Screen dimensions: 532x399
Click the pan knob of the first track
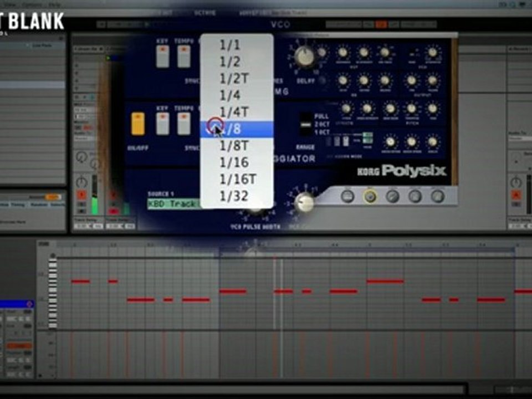81,182
